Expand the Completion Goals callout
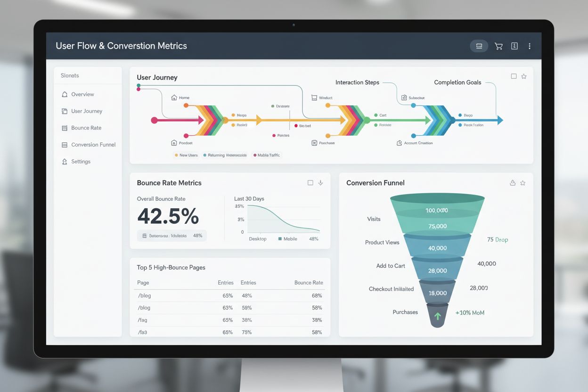Screen dimensions: 588x392 click(457, 82)
